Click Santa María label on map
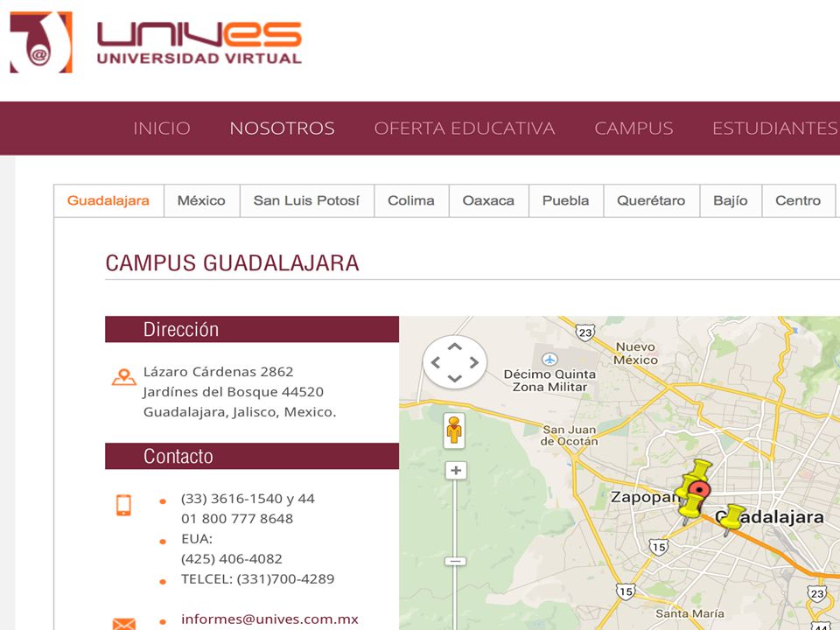The width and height of the screenshot is (840, 630). tap(689, 613)
